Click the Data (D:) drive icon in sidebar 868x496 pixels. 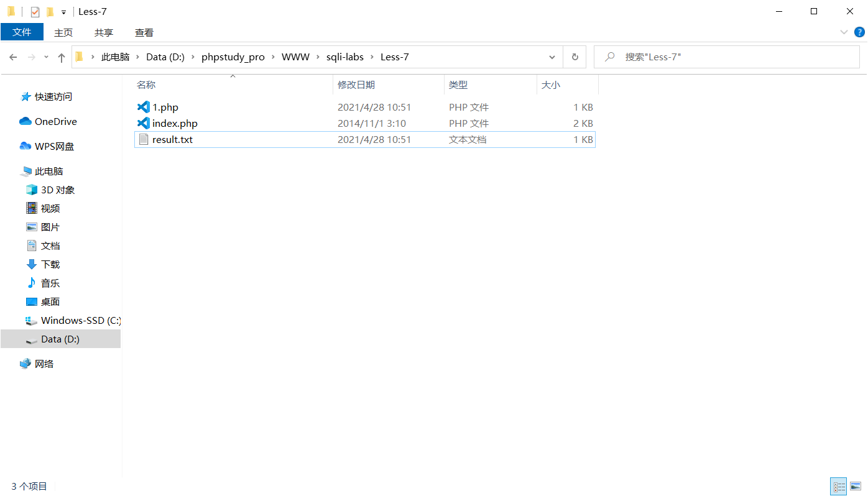pyautogui.click(x=32, y=339)
